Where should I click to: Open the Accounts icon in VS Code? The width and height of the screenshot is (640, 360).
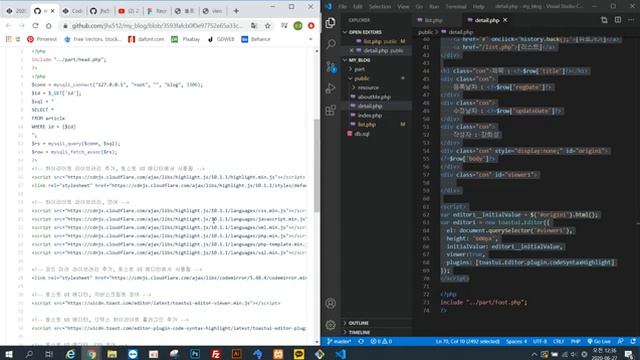(331, 303)
